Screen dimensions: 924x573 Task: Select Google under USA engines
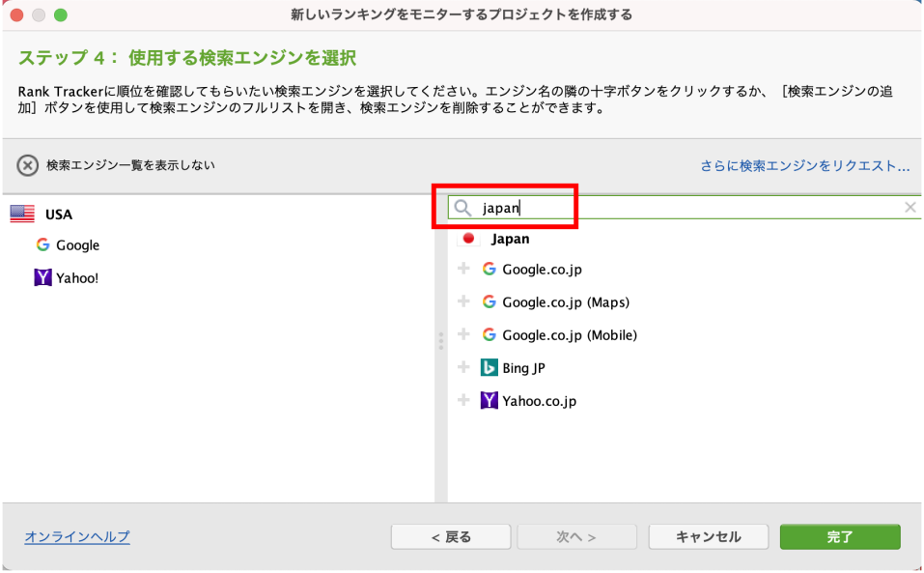pos(68,245)
